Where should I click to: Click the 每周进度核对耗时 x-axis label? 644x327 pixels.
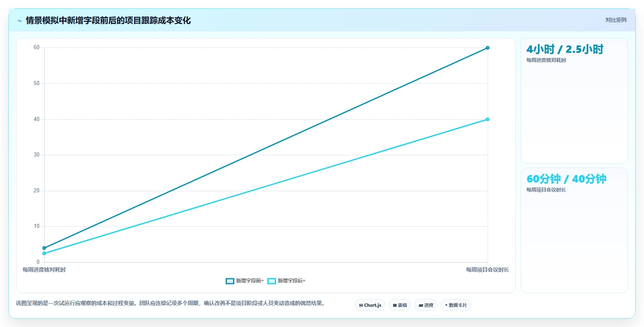click(x=44, y=270)
